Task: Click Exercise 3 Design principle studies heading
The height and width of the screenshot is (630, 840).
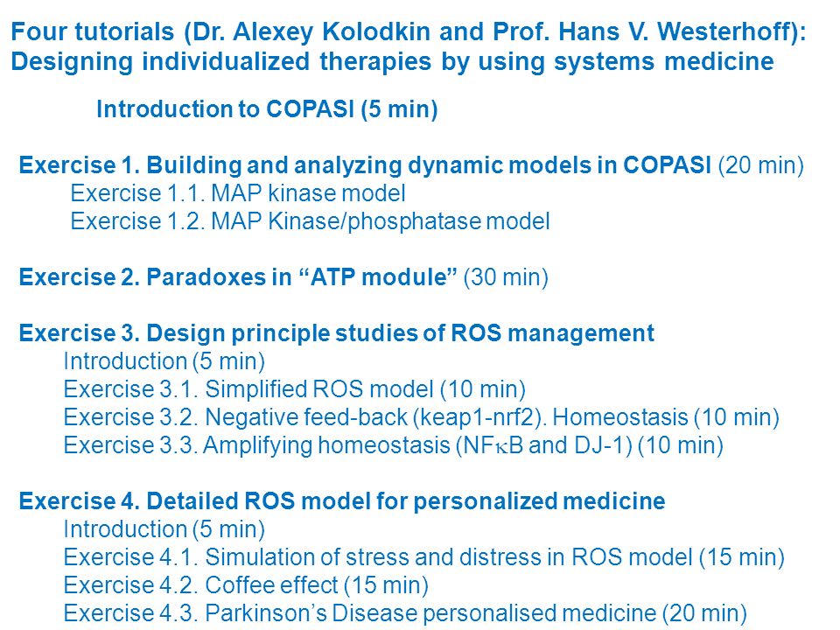Action: pos(336,332)
